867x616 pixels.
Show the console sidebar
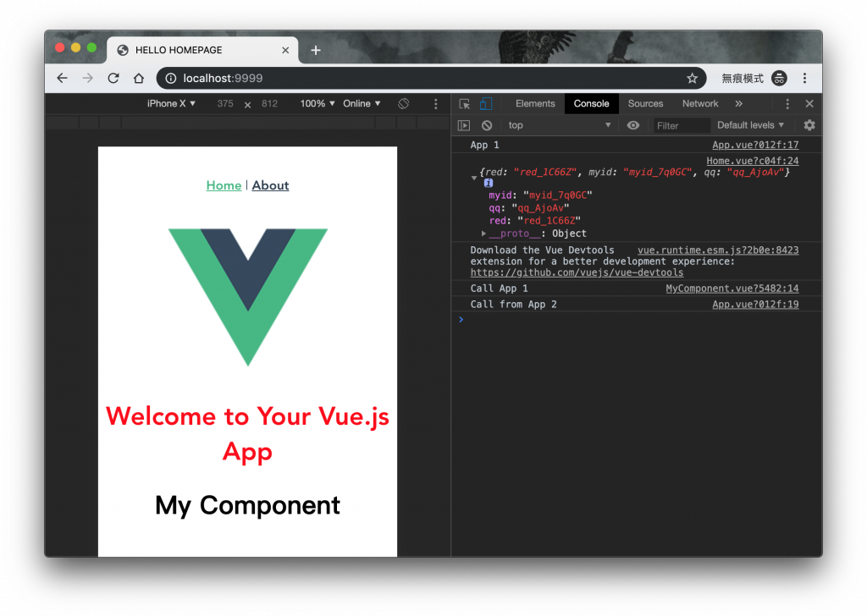point(464,125)
